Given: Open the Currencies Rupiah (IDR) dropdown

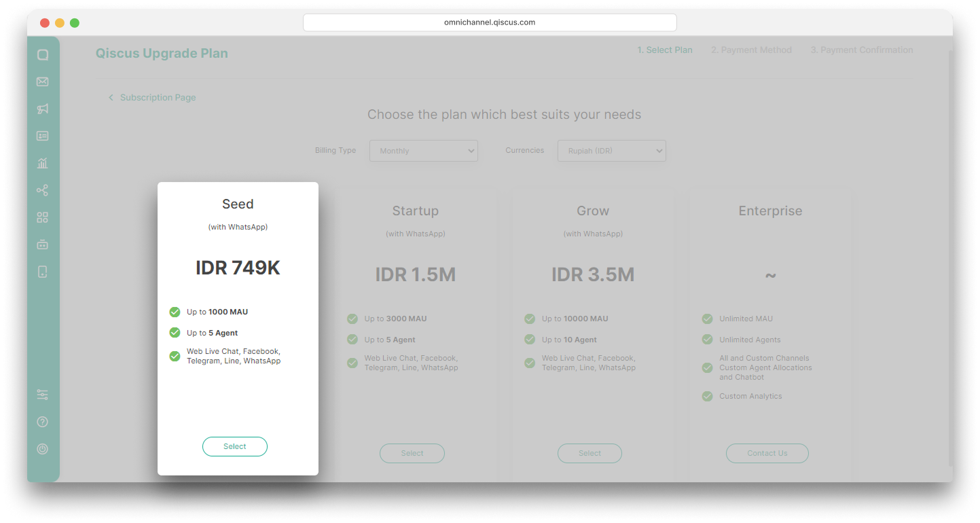Looking at the screenshot, I should pos(612,151).
